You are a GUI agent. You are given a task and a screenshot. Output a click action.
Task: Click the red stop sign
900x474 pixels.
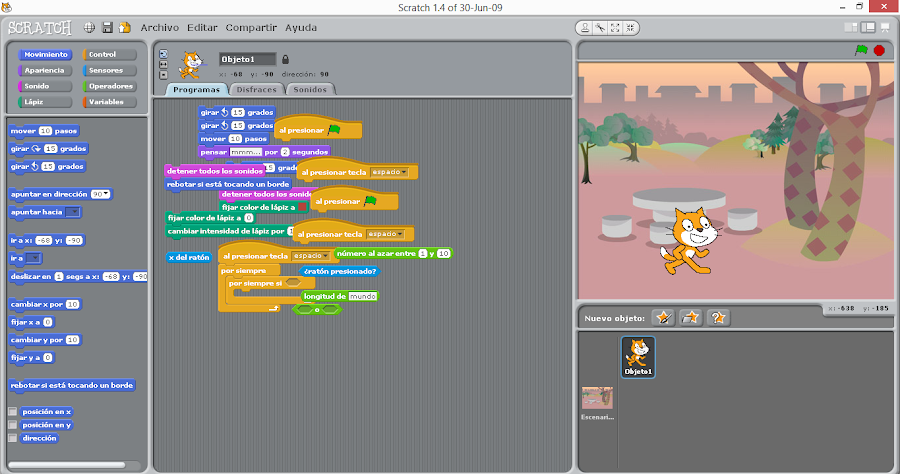coord(879,50)
